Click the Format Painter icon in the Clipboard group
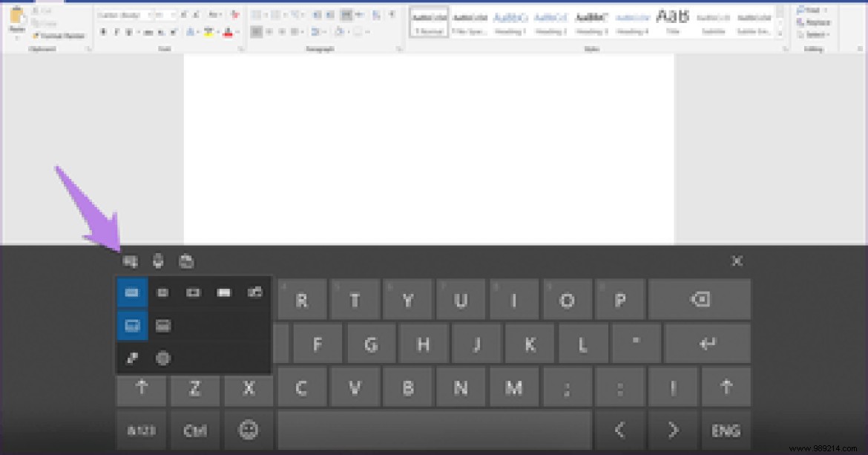This screenshot has height=455, width=868. [x=36, y=35]
